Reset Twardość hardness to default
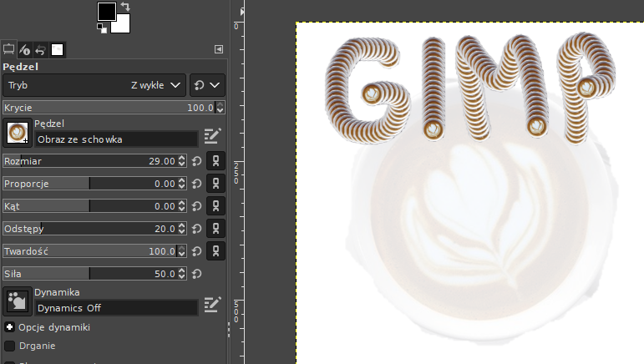 tap(197, 251)
